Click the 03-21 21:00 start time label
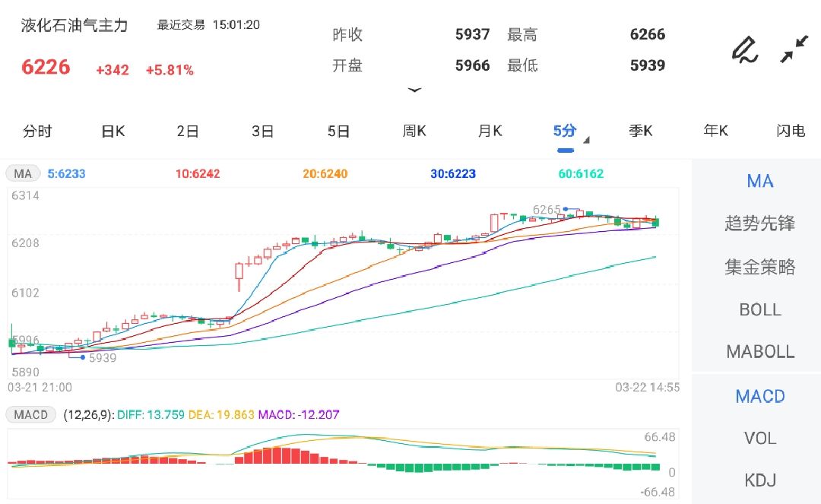The width and height of the screenshot is (821, 504). pos(40,388)
